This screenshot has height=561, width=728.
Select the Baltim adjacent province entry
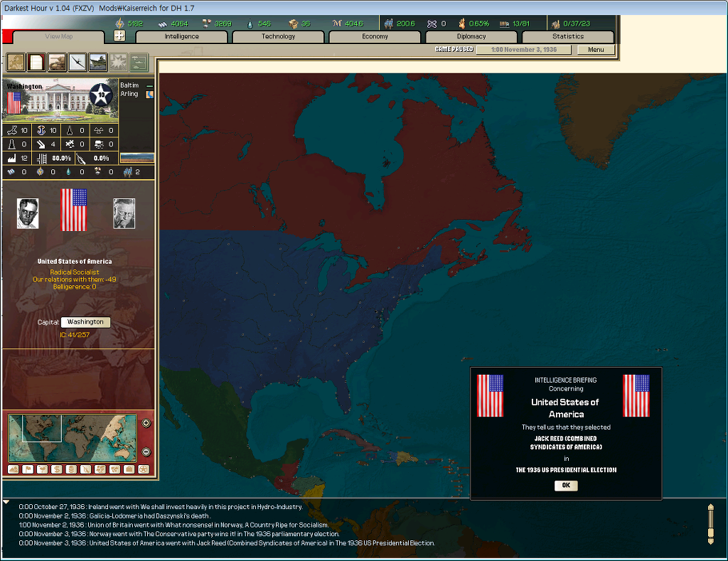click(x=136, y=85)
